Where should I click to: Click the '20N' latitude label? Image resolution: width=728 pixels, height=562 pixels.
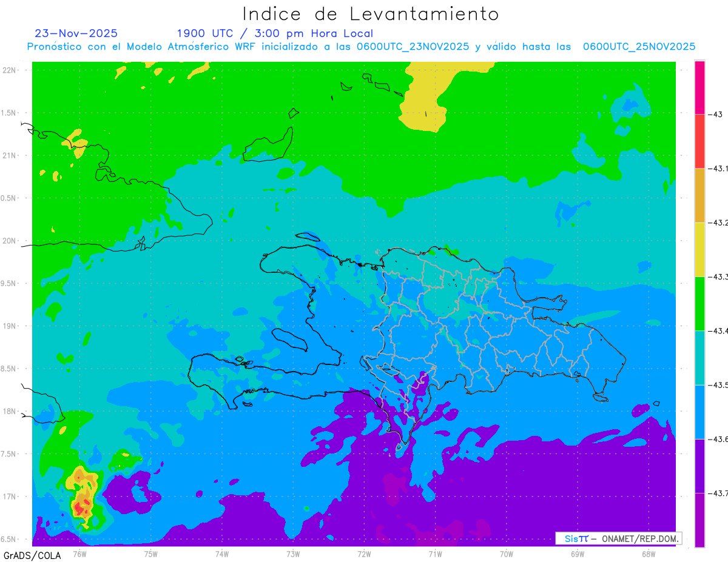(10, 241)
